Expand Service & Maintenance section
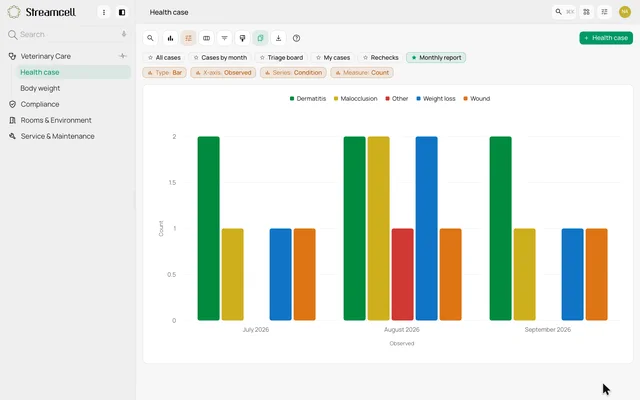This screenshot has width=640, height=400. [58, 136]
